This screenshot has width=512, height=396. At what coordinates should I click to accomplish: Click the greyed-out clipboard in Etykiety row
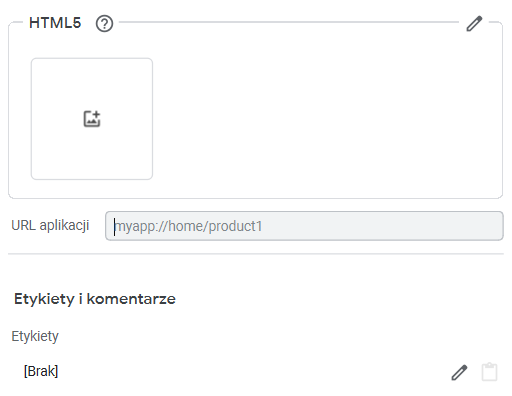489,372
